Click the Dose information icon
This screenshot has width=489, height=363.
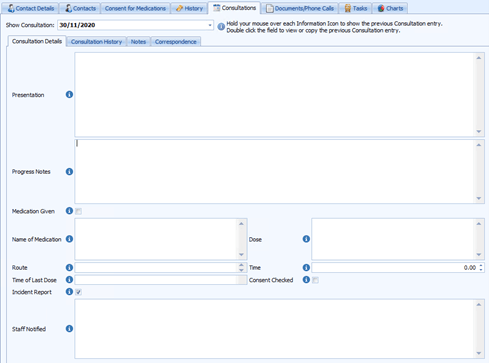point(306,239)
